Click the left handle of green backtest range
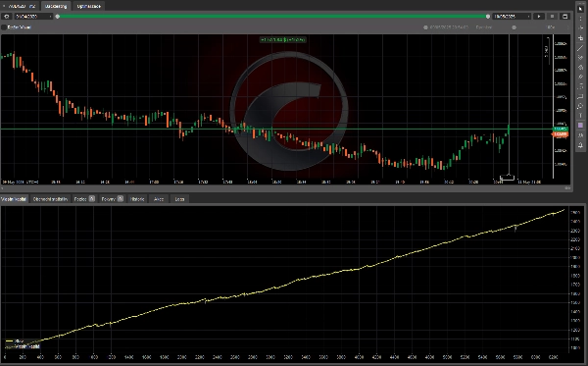The image size is (588, 366). (x=58, y=17)
